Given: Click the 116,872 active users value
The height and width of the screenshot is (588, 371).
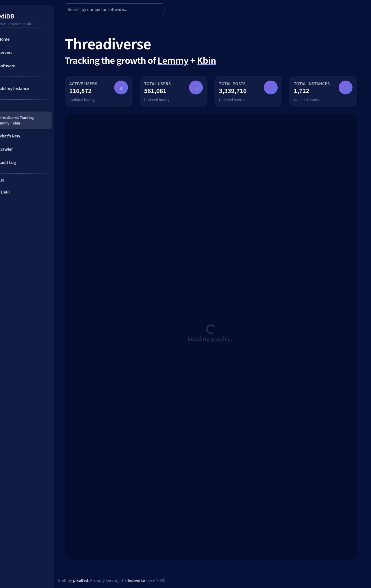Looking at the screenshot, I should (80, 91).
